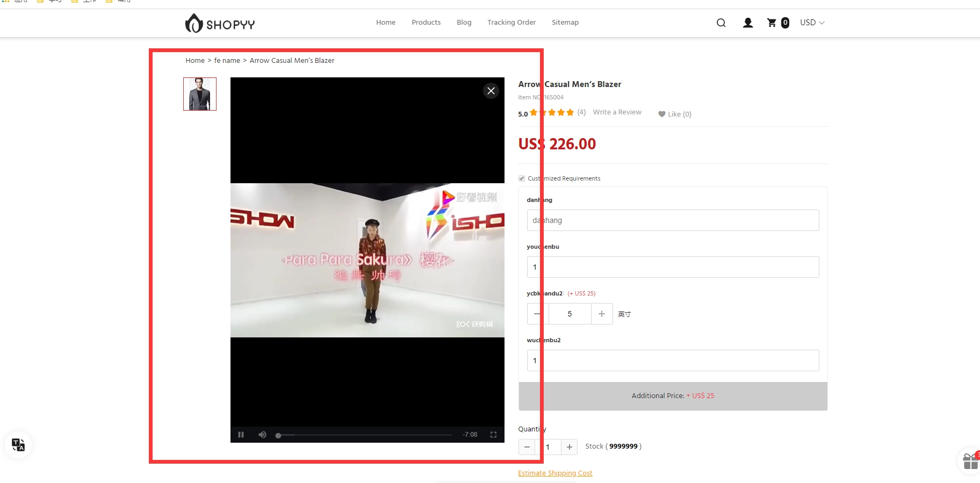This screenshot has width=980, height=483.
Task: Click the translate floating icon
Action: pos(18,445)
